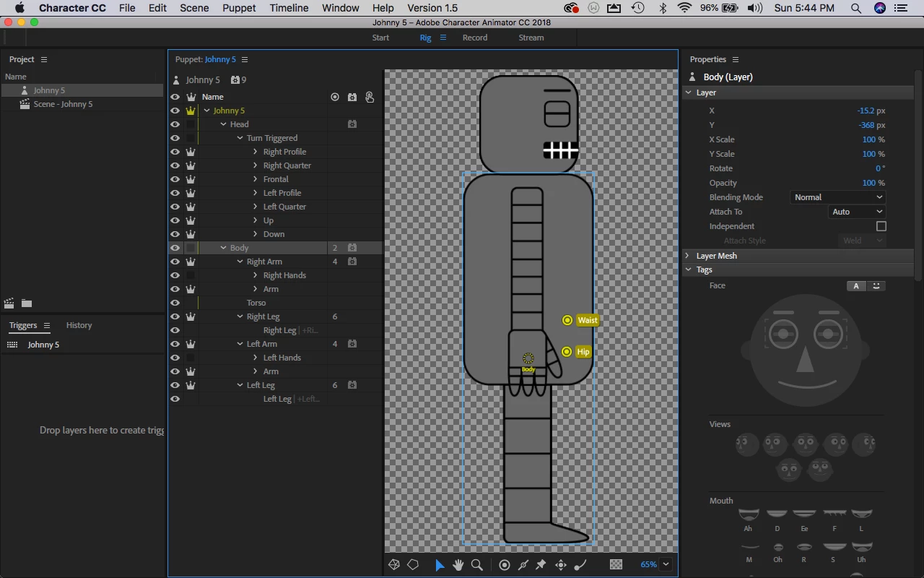Toggle crown independence on Johnny 5 row
Screen dimensions: 924x578
[x=191, y=111]
